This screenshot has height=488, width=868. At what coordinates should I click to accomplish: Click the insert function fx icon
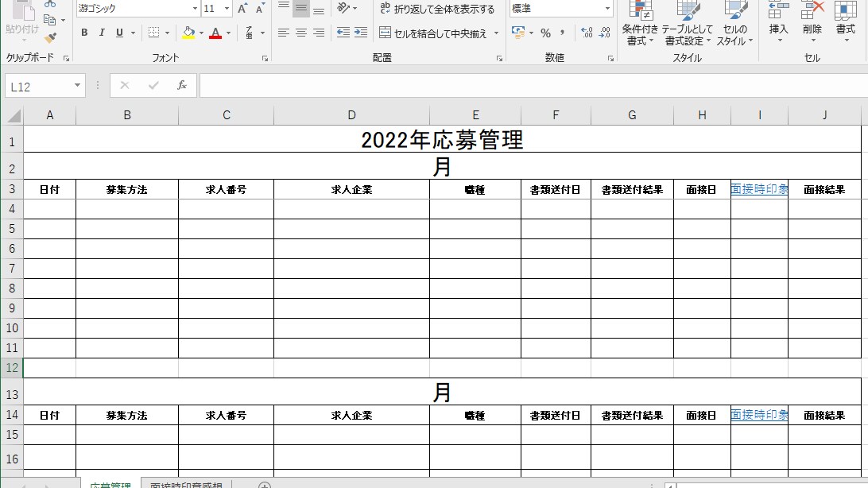[x=181, y=86]
